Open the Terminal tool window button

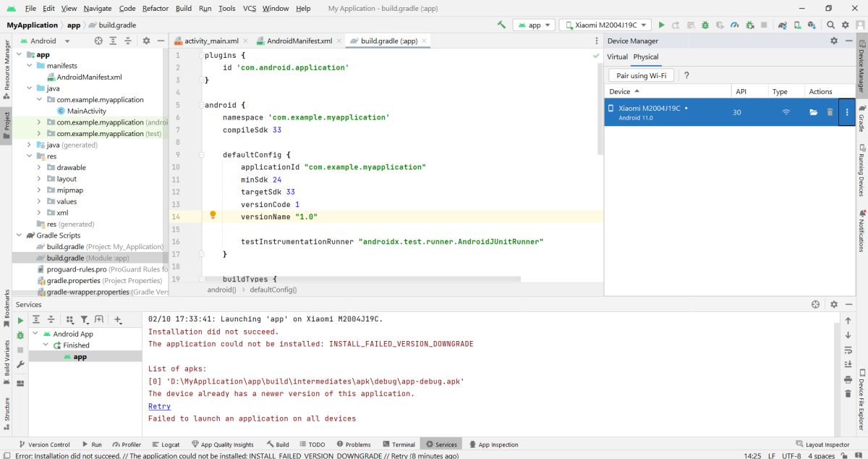click(x=399, y=445)
